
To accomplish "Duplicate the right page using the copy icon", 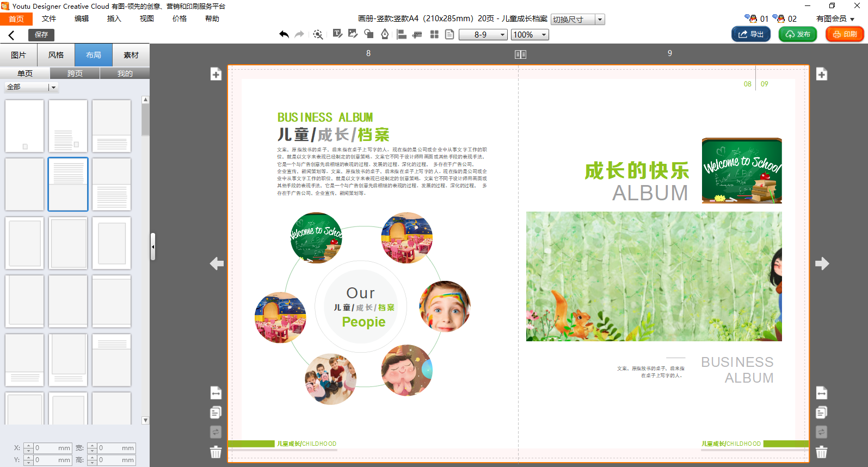I will [x=822, y=413].
